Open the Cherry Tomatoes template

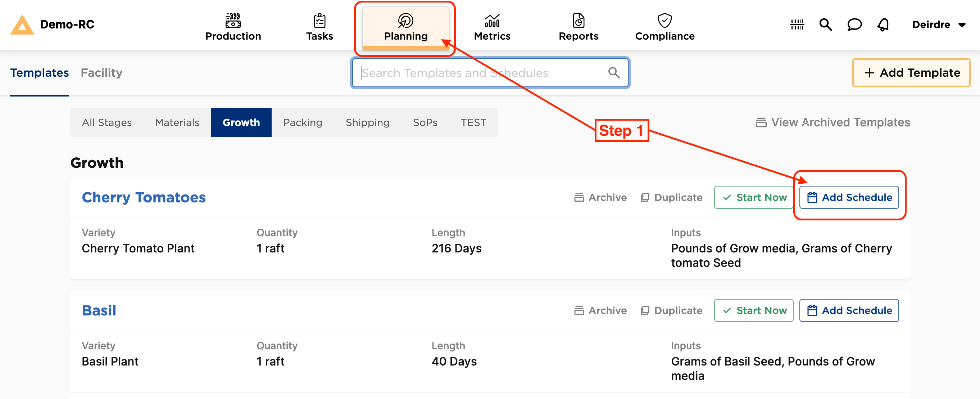(x=144, y=198)
